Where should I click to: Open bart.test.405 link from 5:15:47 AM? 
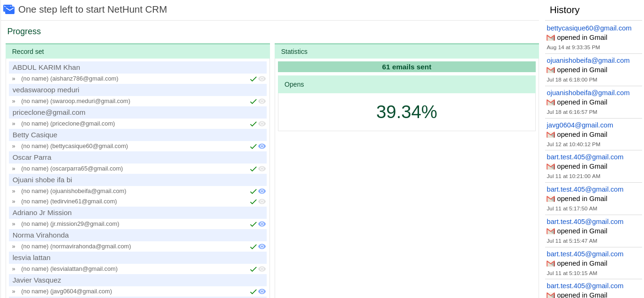point(585,222)
